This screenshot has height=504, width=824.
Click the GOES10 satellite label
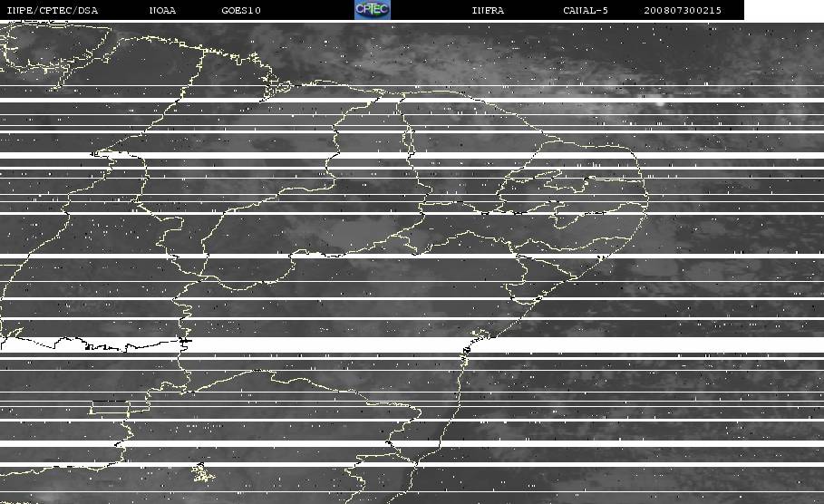pos(241,10)
